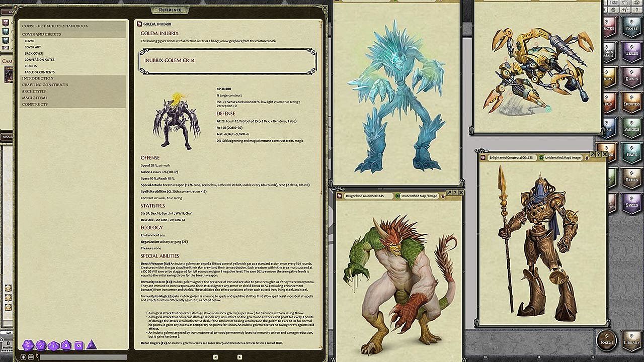Viewport: 644px width, 362px height.
Task: Open the NPCs sidebar button
Action: pos(609,103)
